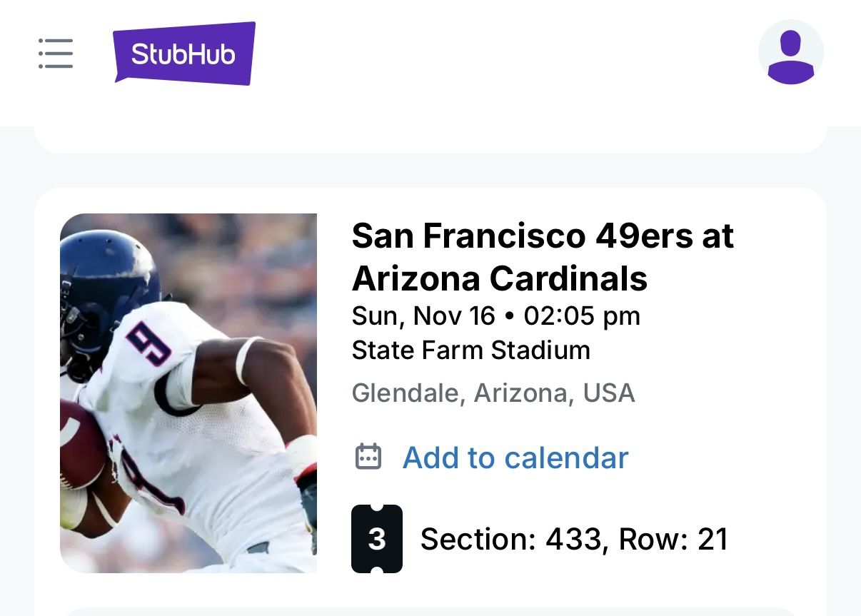861x616 pixels.
Task: Click Add to calendar
Action: click(515, 458)
